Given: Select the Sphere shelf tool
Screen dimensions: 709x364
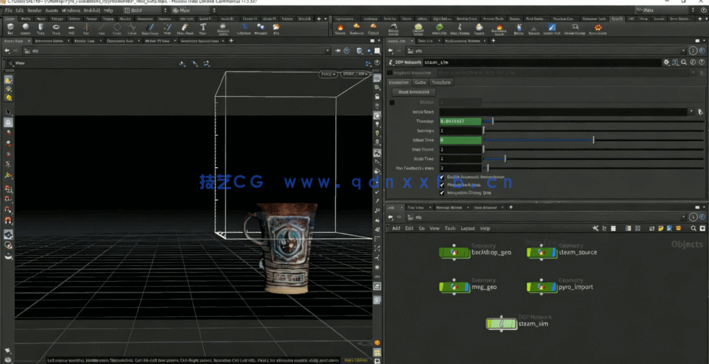Looking at the screenshot, I should 25,28.
